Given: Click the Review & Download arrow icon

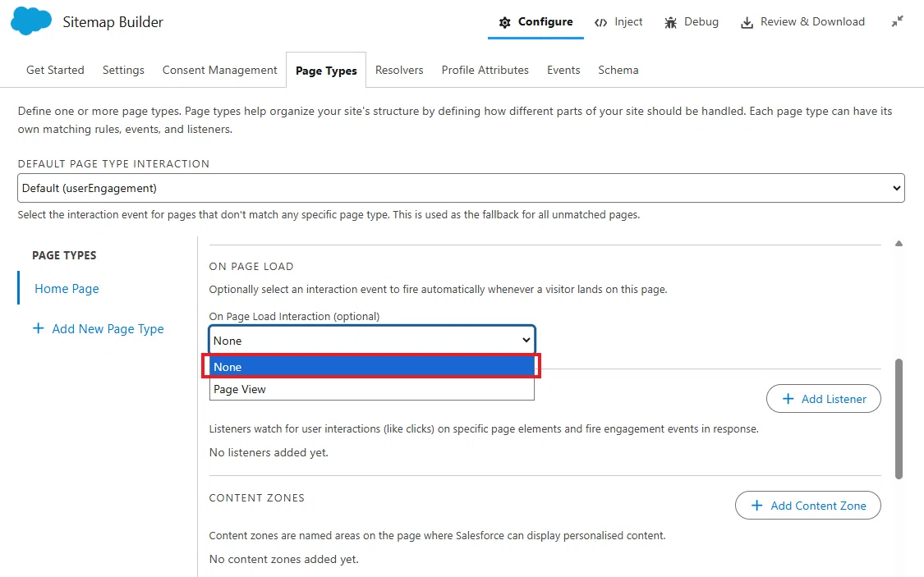Looking at the screenshot, I should click(x=747, y=22).
